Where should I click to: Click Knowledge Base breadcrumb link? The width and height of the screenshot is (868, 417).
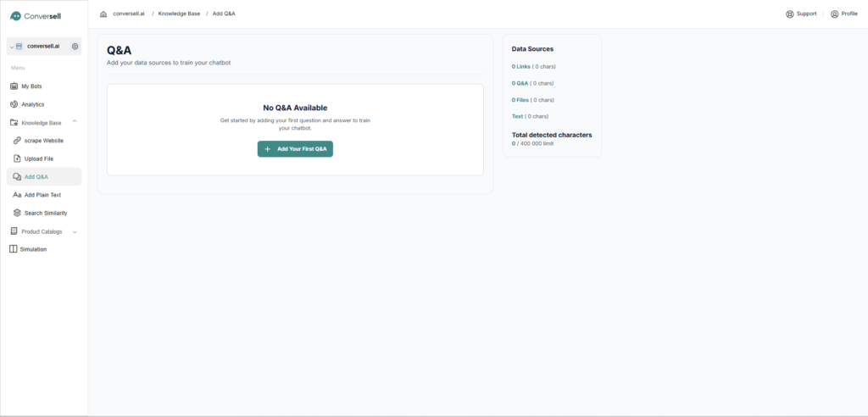pyautogui.click(x=179, y=14)
